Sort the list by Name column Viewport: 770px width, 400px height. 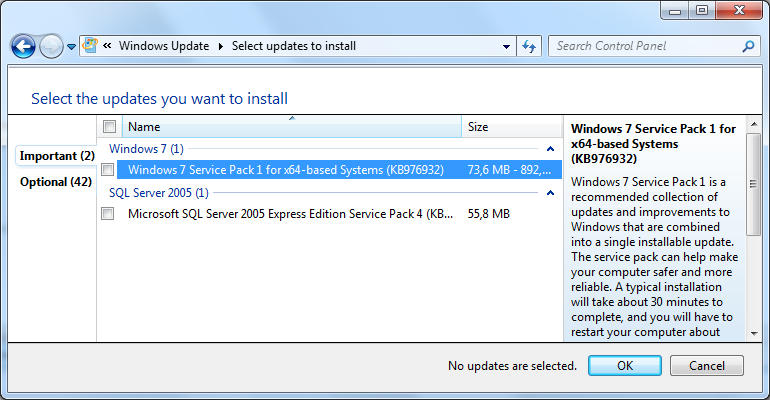point(292,127)
